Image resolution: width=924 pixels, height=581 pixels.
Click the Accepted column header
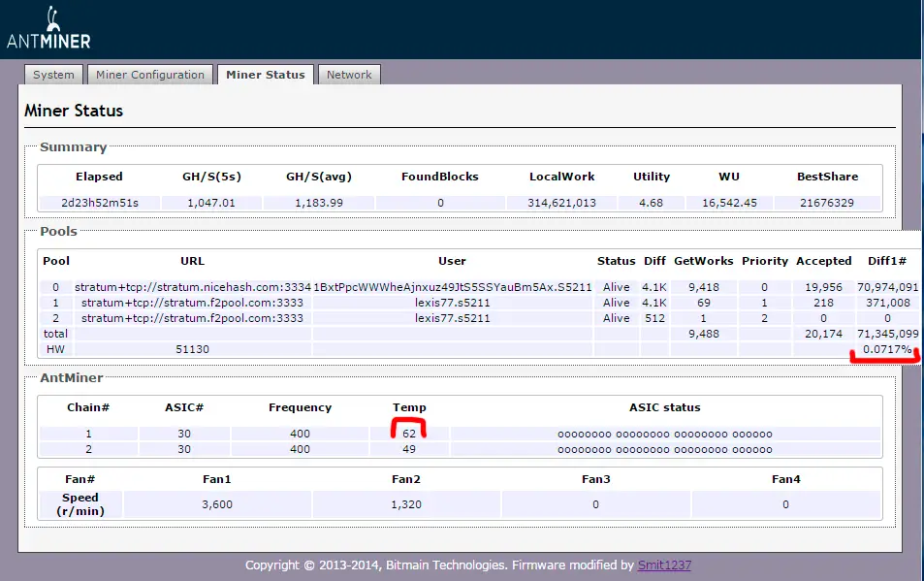824,261
